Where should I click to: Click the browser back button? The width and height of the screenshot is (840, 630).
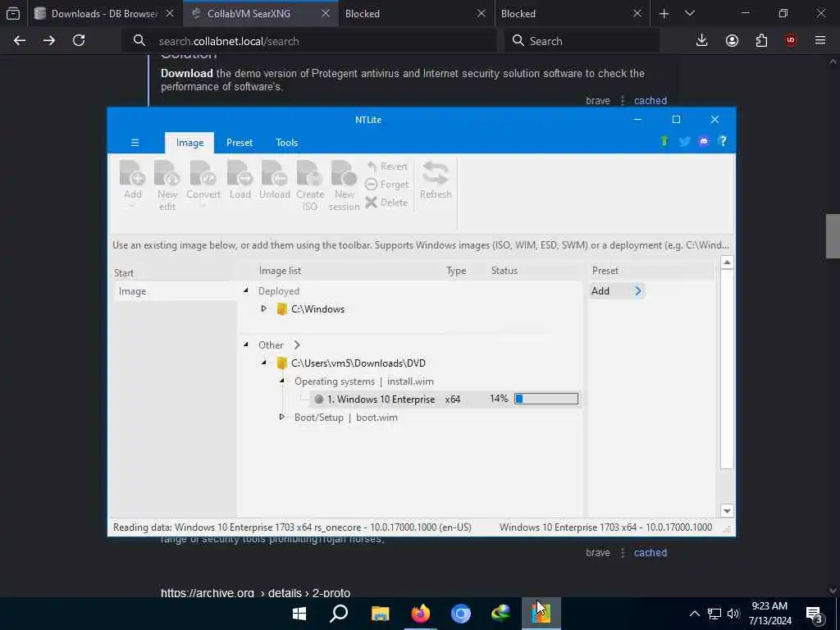click(20, 41)
